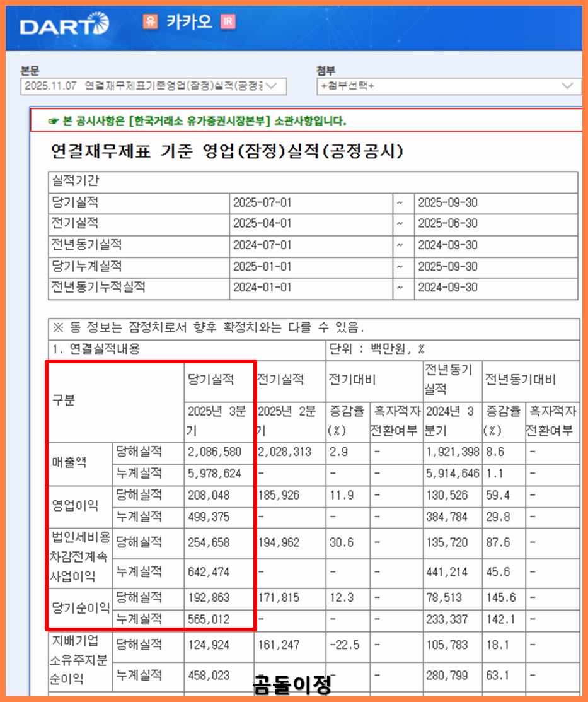The width and height of the screenshot is (588, 702).
Task: Select the 전년동기누적실적 start date 2024-01-01
Action: point(262,288)
